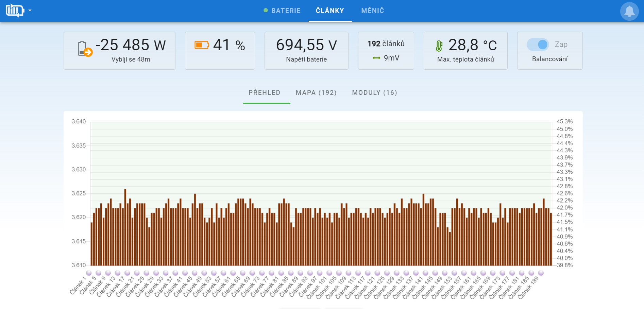The width and height of the screenshot is (644, 309).
Task: Click the 28,8 °C temperature value
Action: 473,45
